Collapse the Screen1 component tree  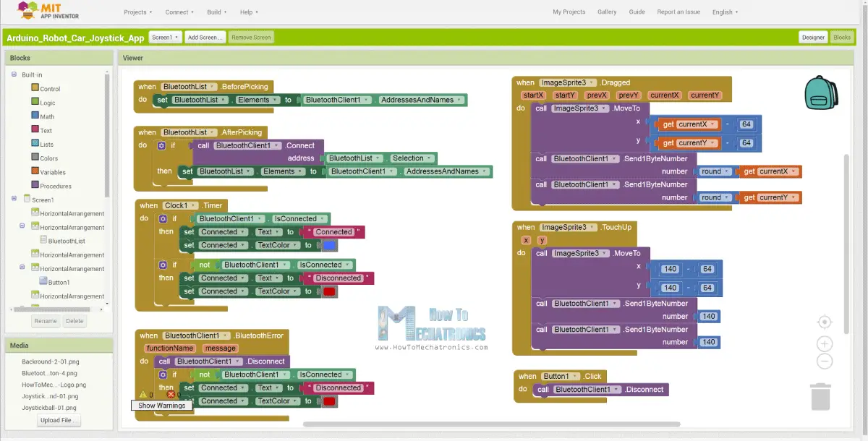[13, 199]
